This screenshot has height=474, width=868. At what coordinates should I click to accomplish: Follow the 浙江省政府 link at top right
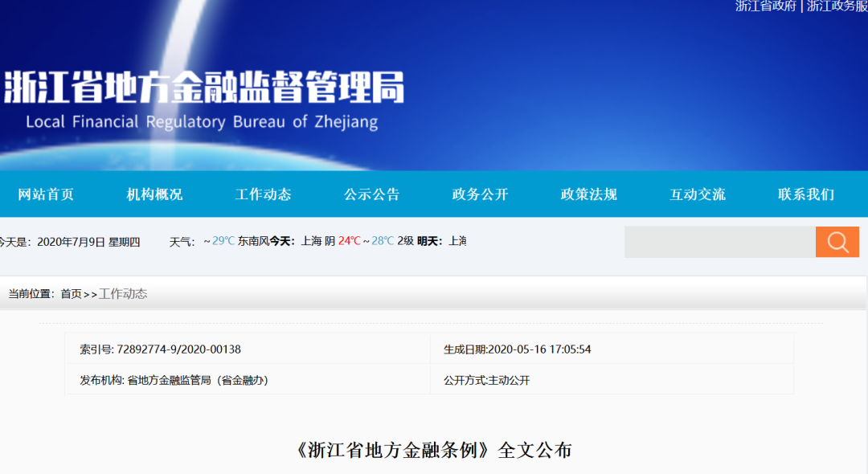(x=766, y=6)
